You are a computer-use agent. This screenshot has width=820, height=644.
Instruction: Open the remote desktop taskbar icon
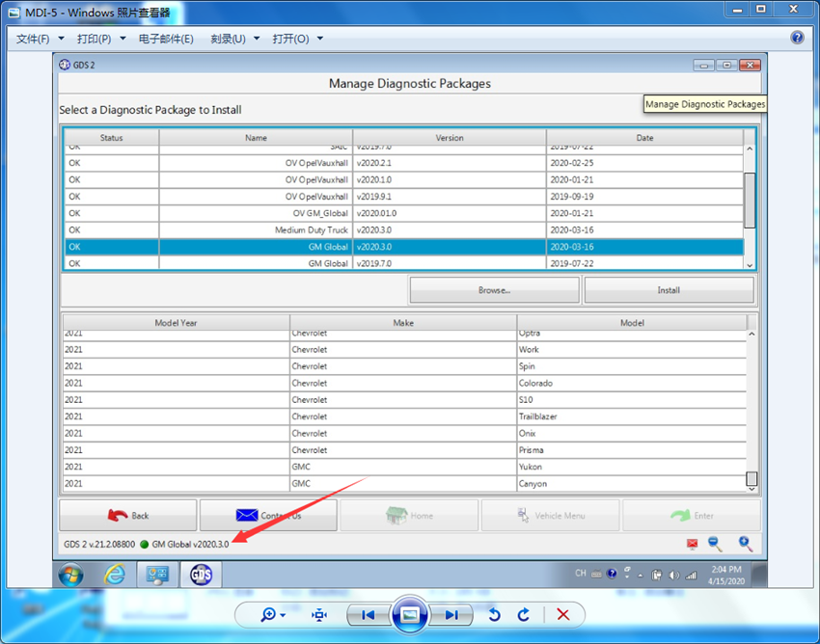pyautogui.click(x=157, y=575)
